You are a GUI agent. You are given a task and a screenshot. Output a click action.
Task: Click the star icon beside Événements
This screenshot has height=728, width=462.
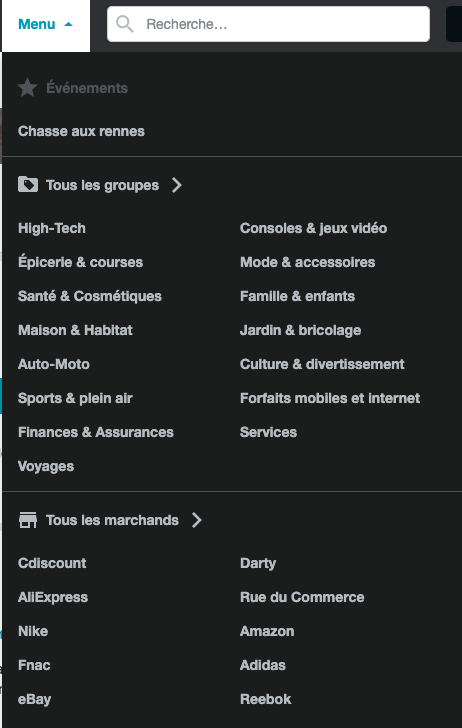pos(27,88)
